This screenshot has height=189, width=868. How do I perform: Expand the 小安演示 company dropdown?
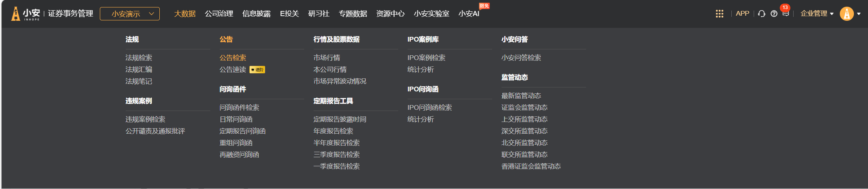(130, 14)
